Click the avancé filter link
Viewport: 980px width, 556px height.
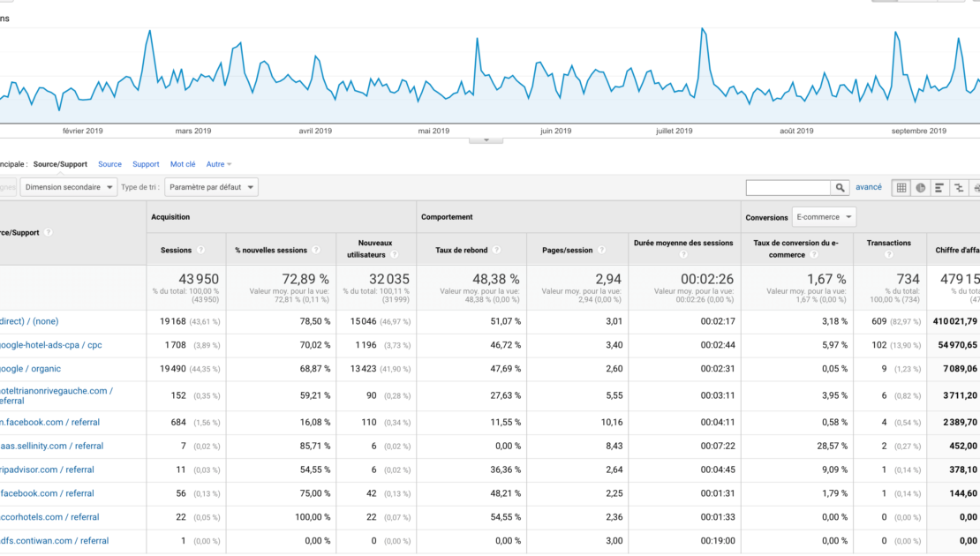(x=869, y=187)
